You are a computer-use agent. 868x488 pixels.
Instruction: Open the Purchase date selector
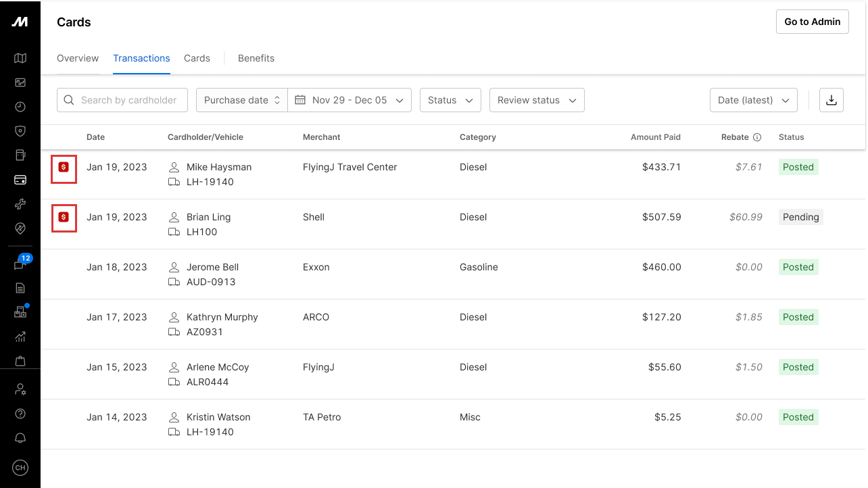tap(241, 100)
